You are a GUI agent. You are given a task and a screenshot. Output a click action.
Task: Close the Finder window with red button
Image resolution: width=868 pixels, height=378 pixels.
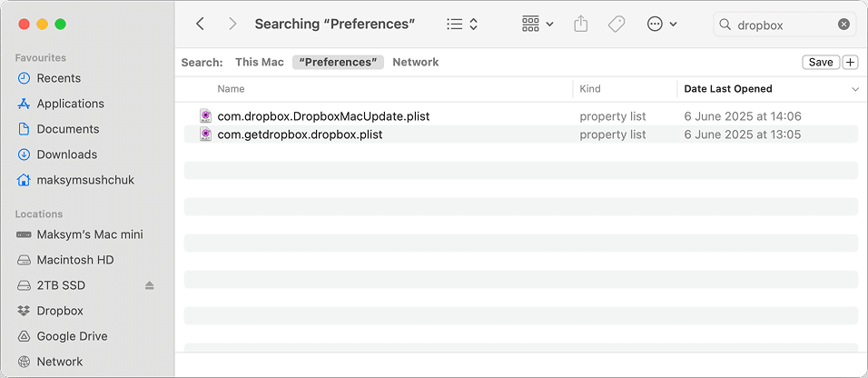click(24, 25)
